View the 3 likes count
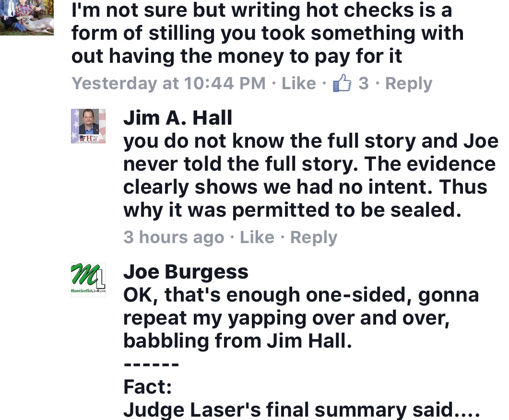Image resolution: width=509 pixels, height=420 pixels. (364, 83)
